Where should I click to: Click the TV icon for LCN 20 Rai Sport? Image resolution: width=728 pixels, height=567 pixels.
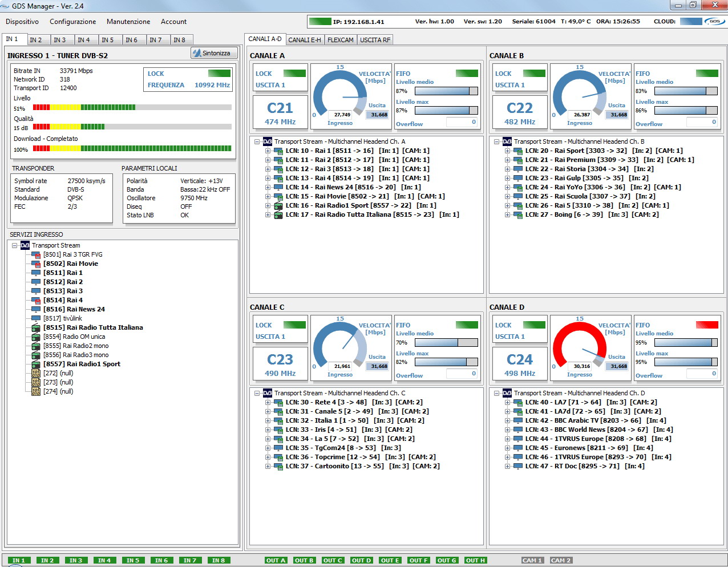(x=517, y=151)
